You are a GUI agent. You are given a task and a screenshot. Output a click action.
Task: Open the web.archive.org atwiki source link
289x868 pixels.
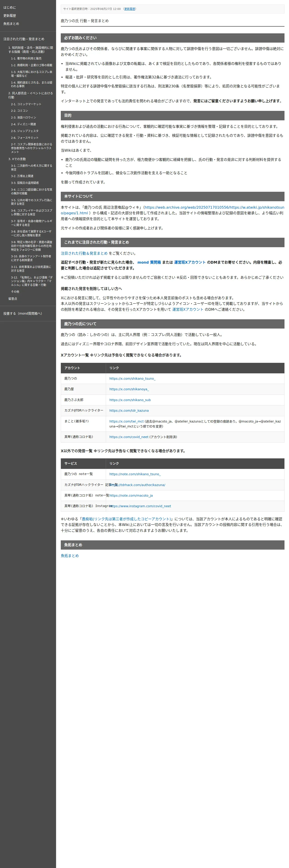[x=172, y=210]
